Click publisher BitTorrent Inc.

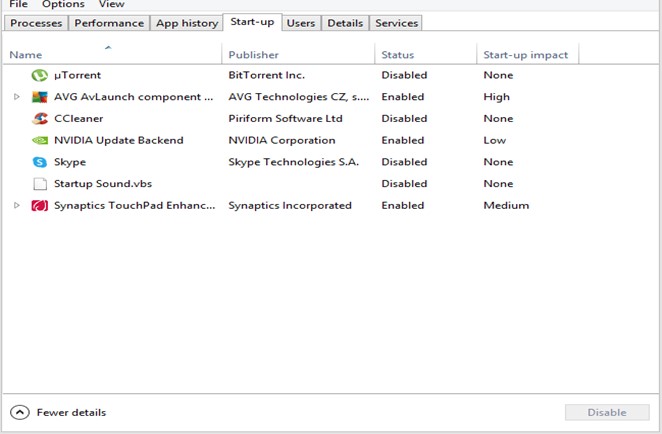coord(266,75)
